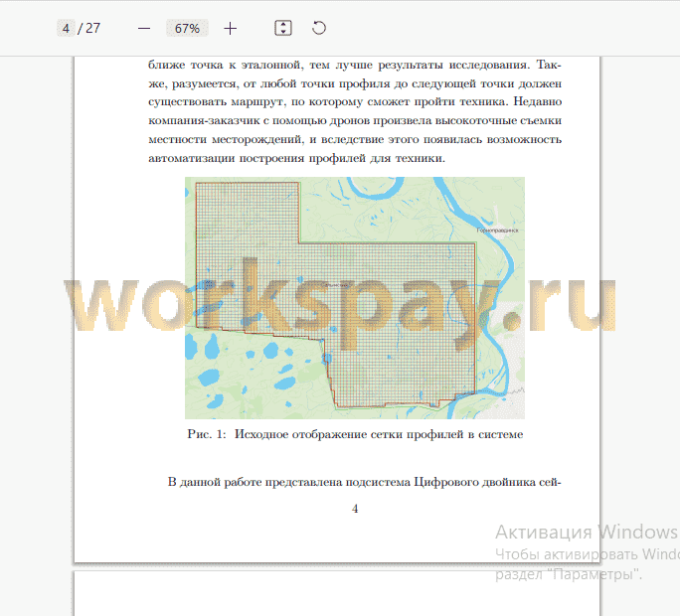Click the map figure of the profile grid
680x616 pixels.
tap(355, 298)
